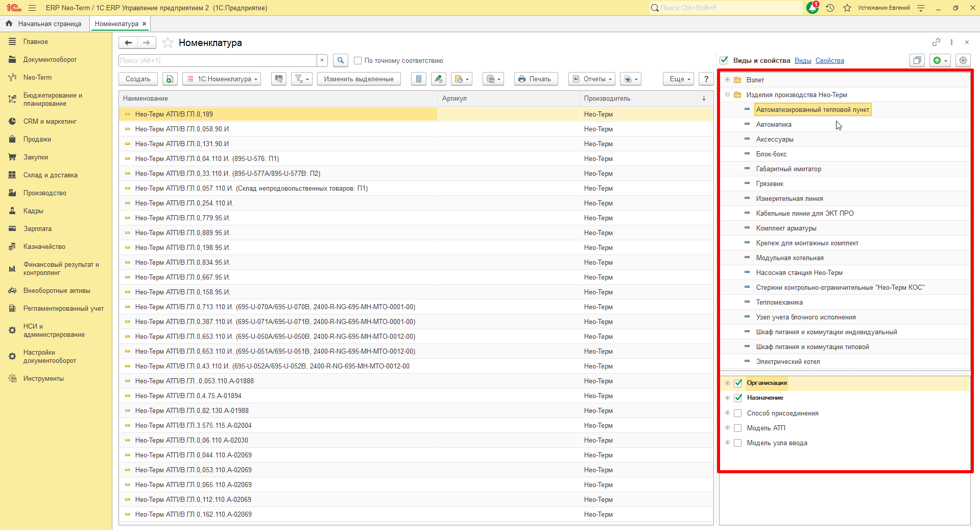Image resolution: width=980 pixels, height=530 pixels.
Task: Click into the Поиск (Alt+1) field
Action: tap(218, 60)
